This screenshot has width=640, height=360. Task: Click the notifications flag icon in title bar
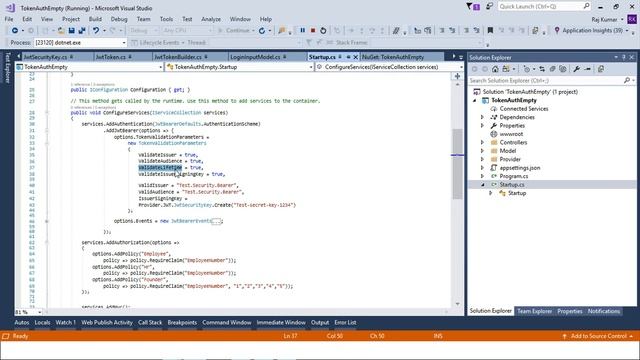473,7
